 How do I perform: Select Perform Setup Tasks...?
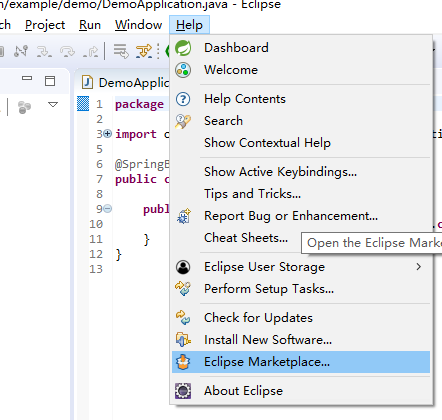[x=301, y=289]
